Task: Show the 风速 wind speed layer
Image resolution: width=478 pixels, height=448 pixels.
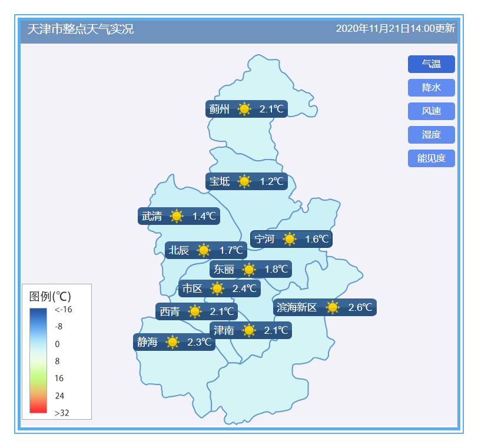Action: point(431,111)
